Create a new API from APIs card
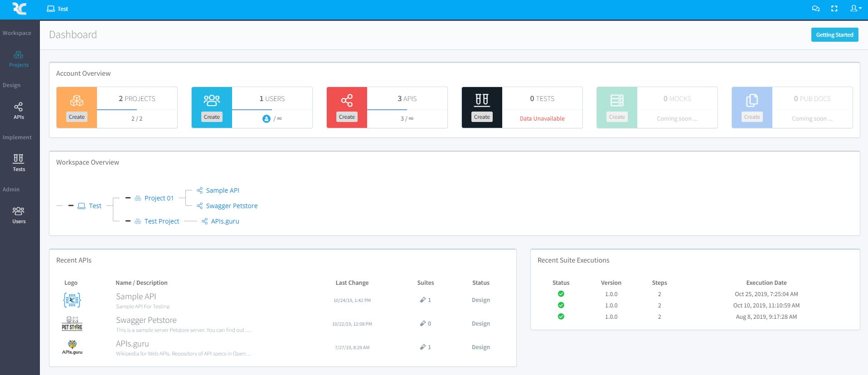Viewport: 868px width, 375px height. [347, 117]
